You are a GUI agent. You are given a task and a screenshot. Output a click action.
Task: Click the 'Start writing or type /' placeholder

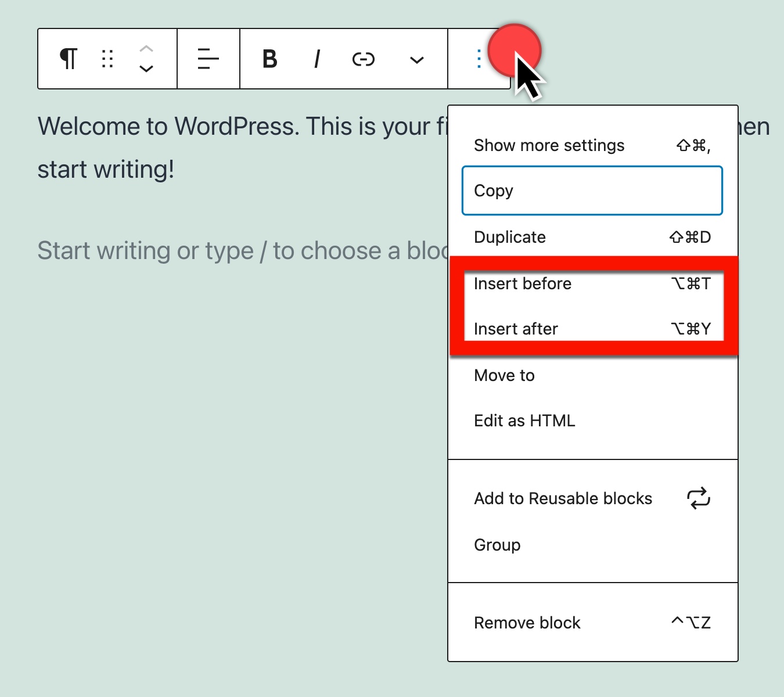pyautogui.click(x=242, y=251)
